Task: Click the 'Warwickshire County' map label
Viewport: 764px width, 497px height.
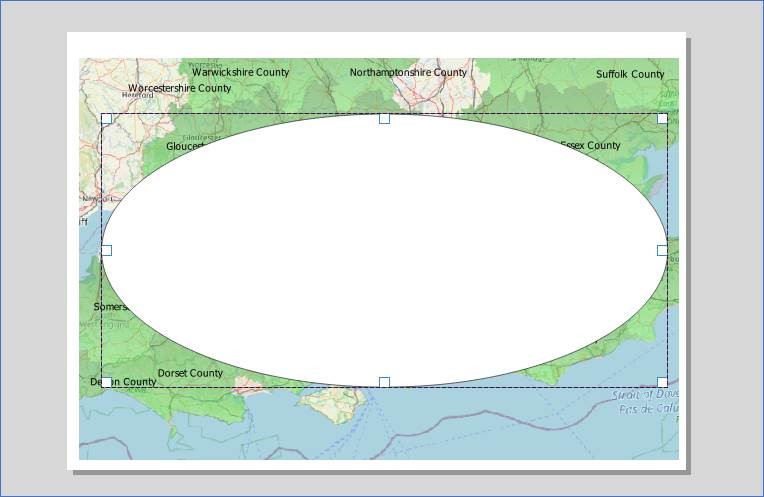Action: (x=241, y=72)
